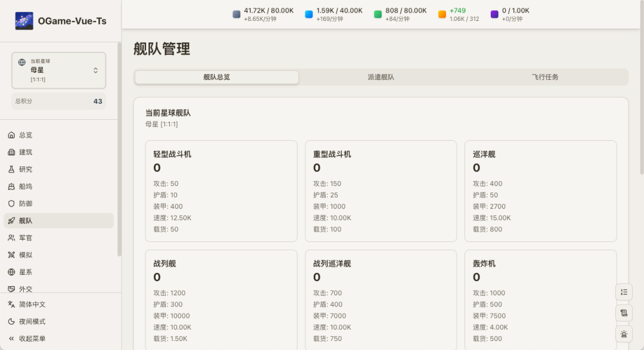Go to 船坞 shipyard in sidebar
Screen dimensions: 644x350
pos(26,187)
